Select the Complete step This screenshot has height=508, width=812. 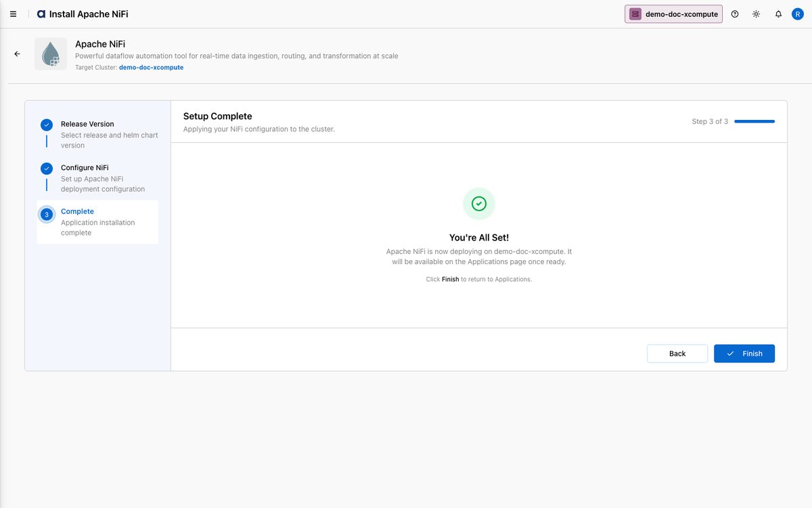[x=98, y=222]
